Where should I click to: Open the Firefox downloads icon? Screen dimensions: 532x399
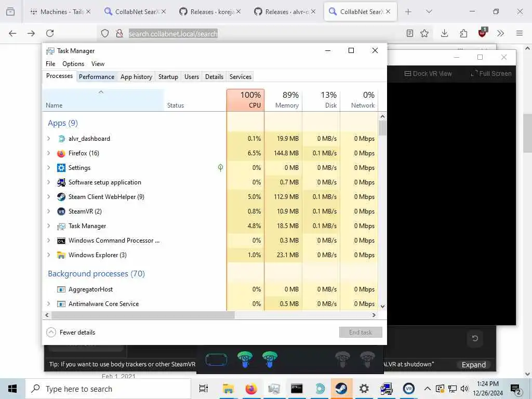coord(445,33)
